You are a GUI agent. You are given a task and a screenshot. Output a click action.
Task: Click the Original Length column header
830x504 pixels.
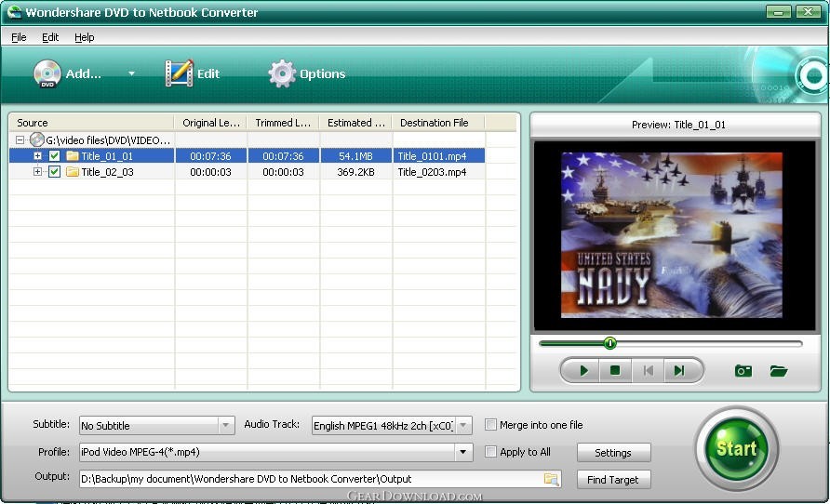tap(210, 123)
